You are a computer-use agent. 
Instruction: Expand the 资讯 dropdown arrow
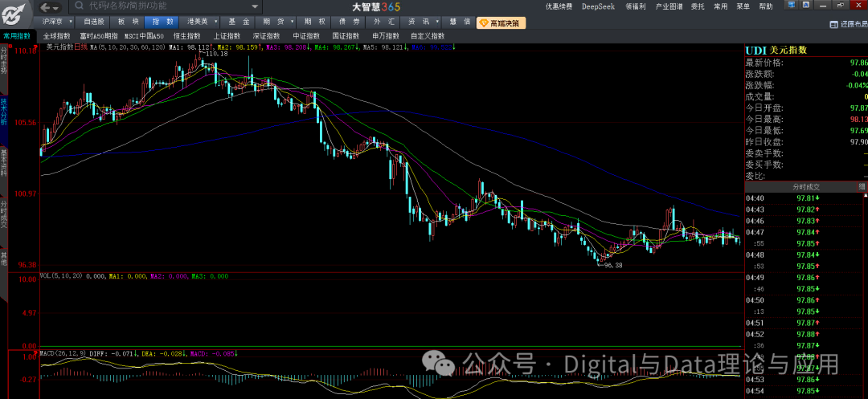(437, 22)
